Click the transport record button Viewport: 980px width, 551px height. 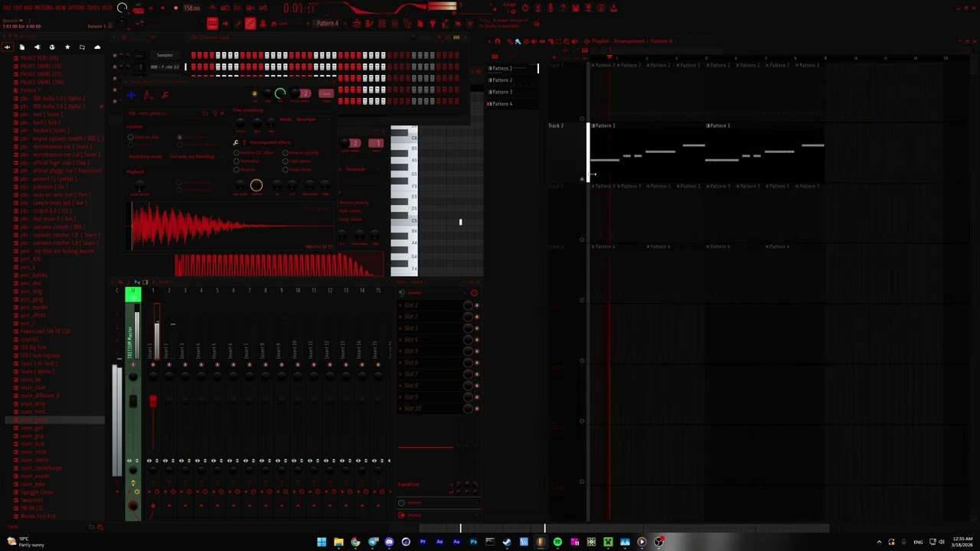click(x=175, y=8)
